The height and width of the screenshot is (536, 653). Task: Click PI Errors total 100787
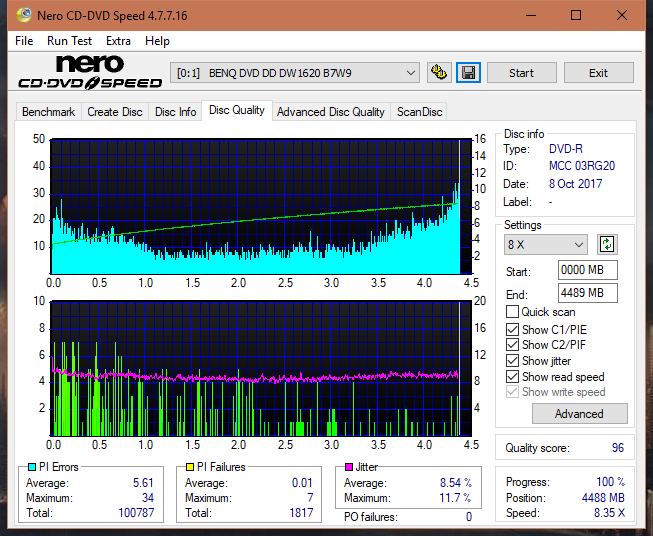point(136,512)
